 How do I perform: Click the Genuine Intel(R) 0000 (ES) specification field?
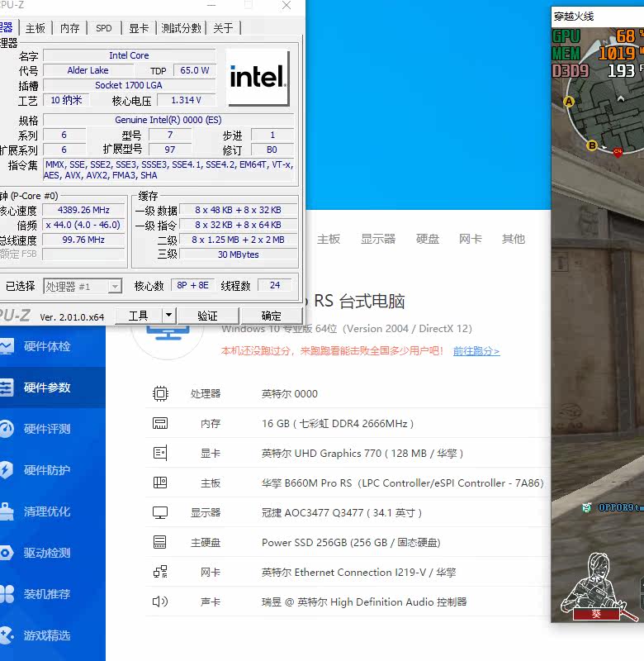point(168,120)
